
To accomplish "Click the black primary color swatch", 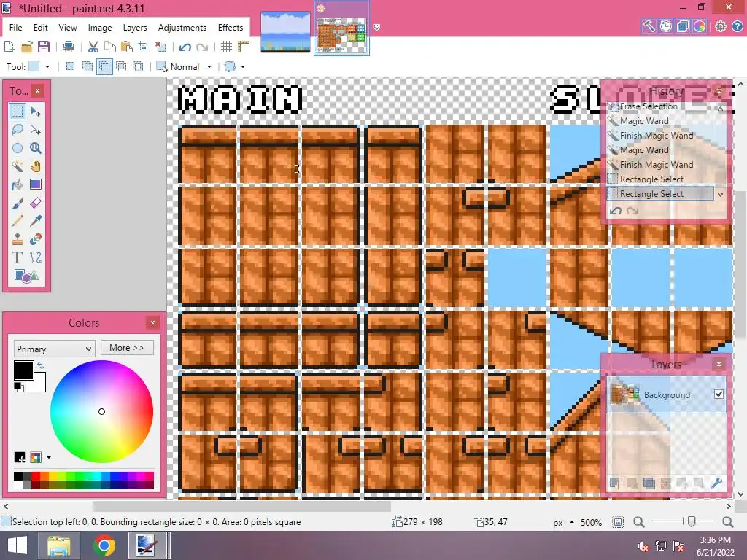I will point(23,370).
